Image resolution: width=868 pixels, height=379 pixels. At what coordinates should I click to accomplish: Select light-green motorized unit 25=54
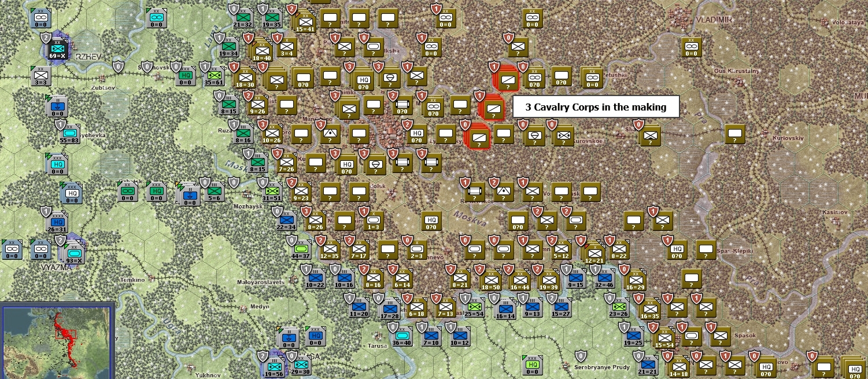coord(474,307)
